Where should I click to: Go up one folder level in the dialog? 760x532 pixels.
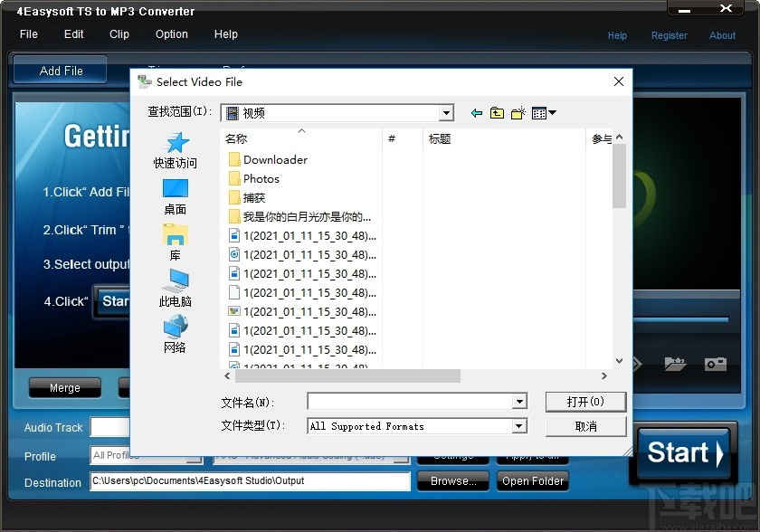[497, 112]
